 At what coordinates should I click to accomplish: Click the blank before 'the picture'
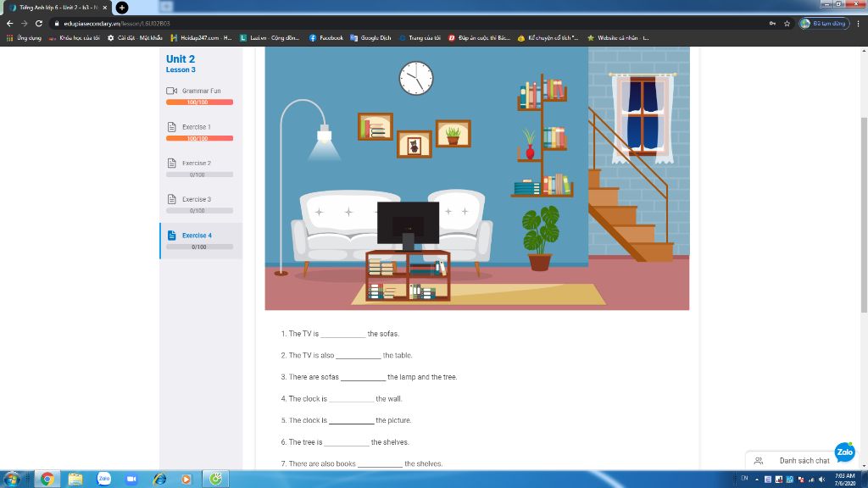352,420
